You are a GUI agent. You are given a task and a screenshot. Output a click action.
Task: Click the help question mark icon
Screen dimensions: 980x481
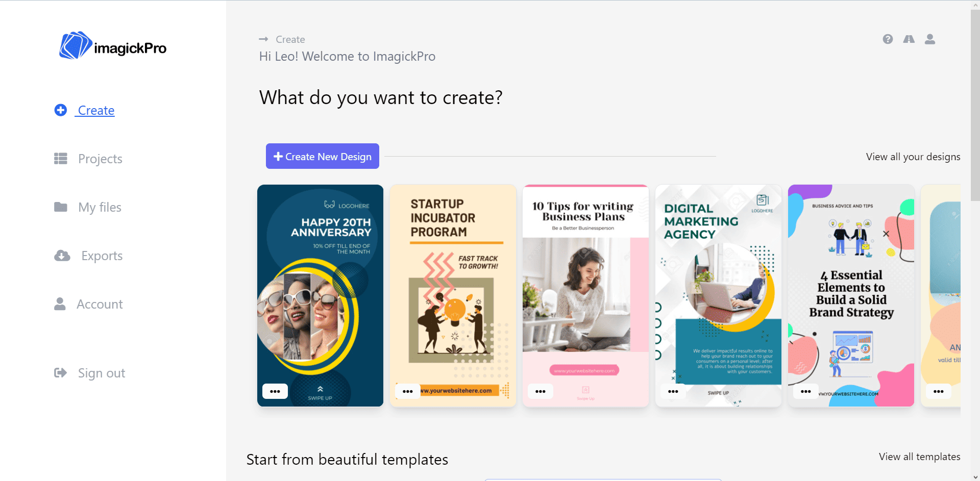point(888,39)
